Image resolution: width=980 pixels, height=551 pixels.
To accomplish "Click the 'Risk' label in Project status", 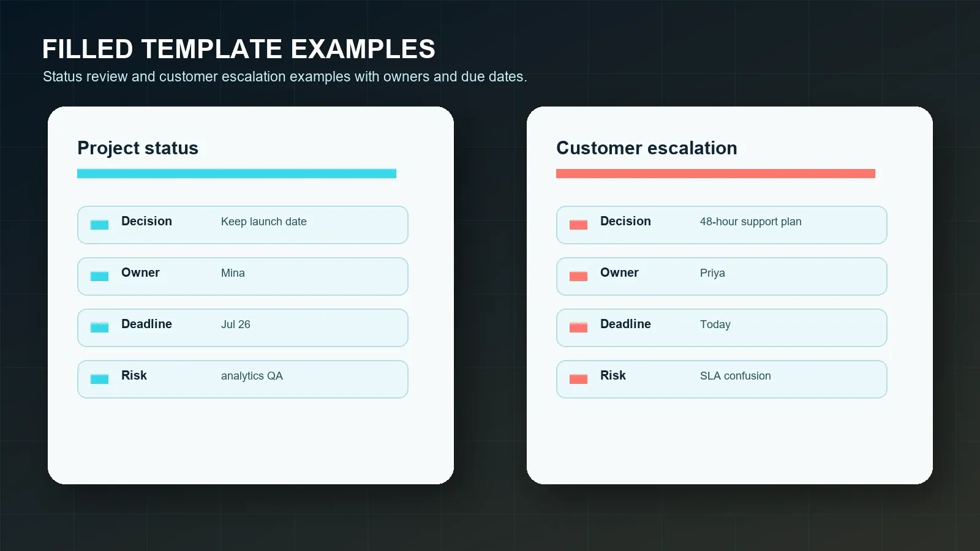I will pyautogui.click(x=134, y=375).
